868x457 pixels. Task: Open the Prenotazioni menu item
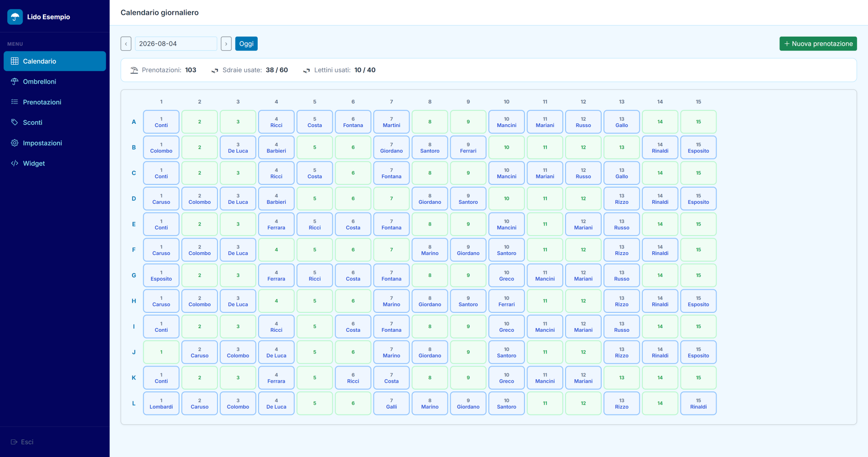[55, 102]
